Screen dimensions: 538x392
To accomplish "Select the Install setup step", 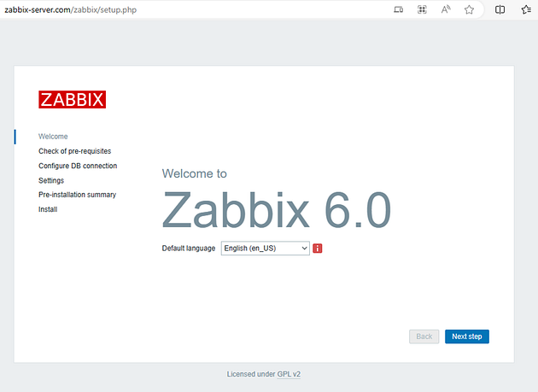I will coord(48,209).
